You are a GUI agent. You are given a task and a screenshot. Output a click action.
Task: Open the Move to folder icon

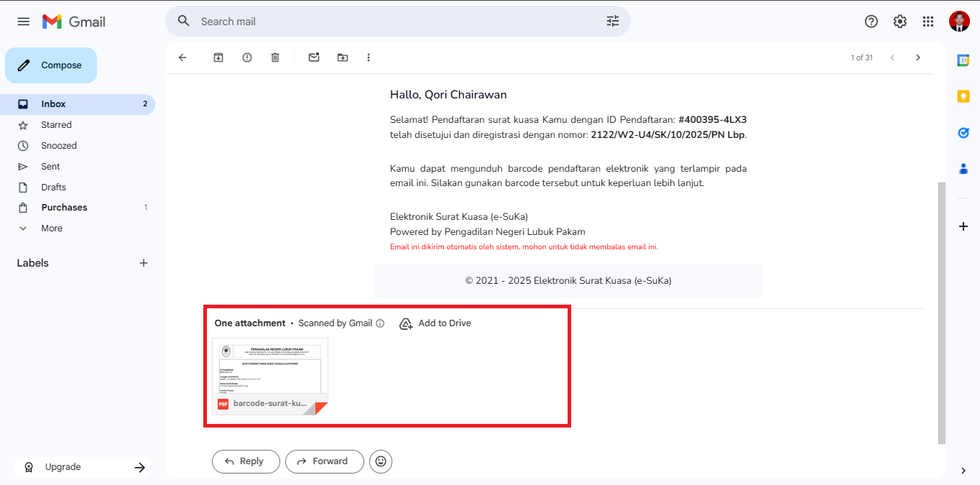click(x=343, y=57)
